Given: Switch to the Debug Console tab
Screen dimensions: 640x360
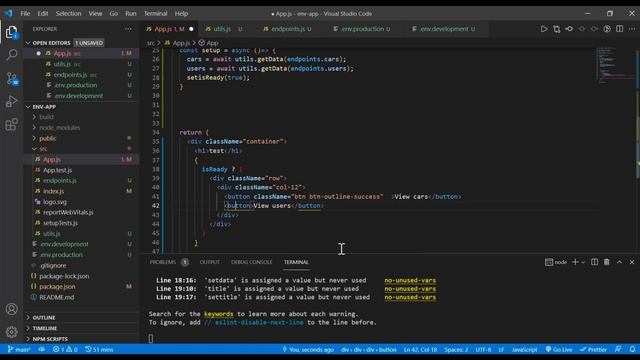Looking at the screenshot, I should point(251,262).
